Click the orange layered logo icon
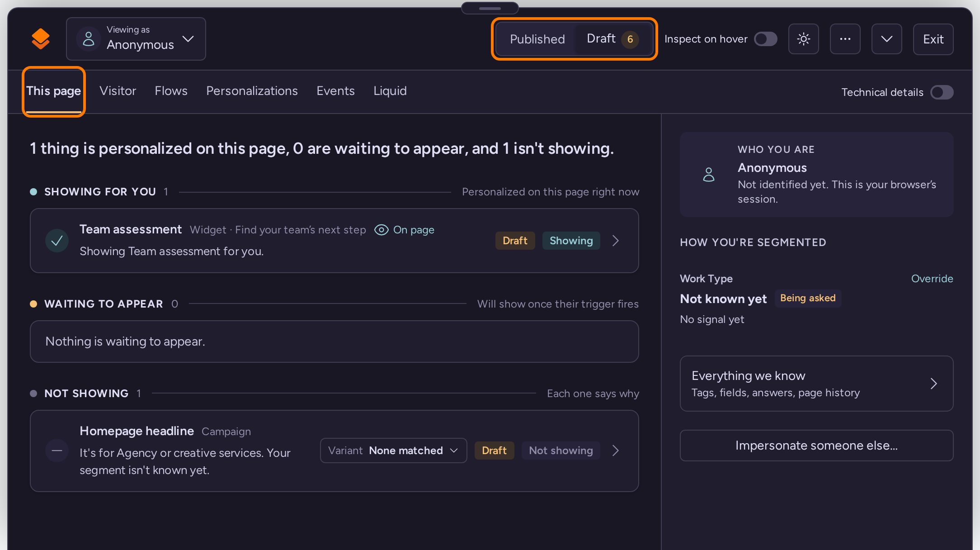The width and height of the screenshot is (980, 550). 41,39
